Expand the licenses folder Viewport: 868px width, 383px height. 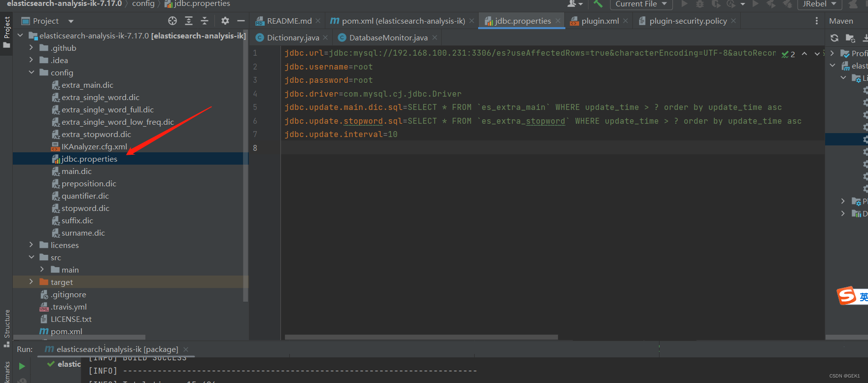point(31,245)
